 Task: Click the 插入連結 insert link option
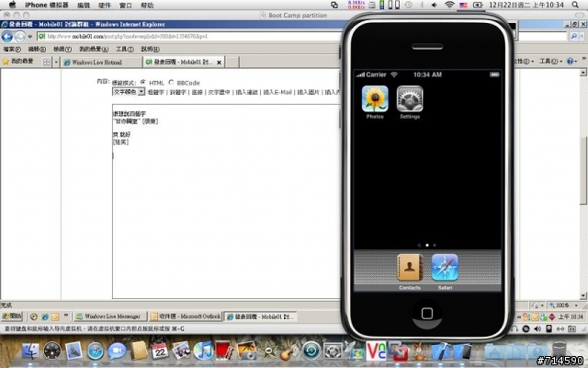coord(246,92)
